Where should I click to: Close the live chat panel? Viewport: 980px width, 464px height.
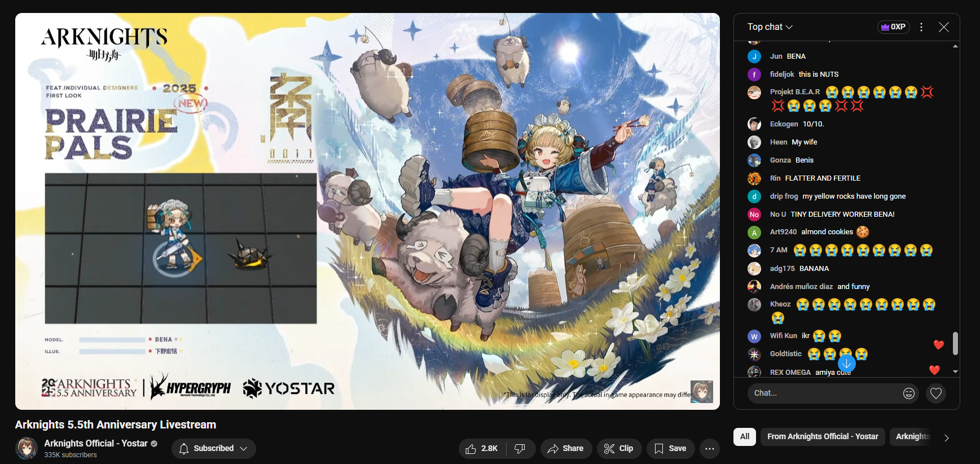[x=943, y=27]
